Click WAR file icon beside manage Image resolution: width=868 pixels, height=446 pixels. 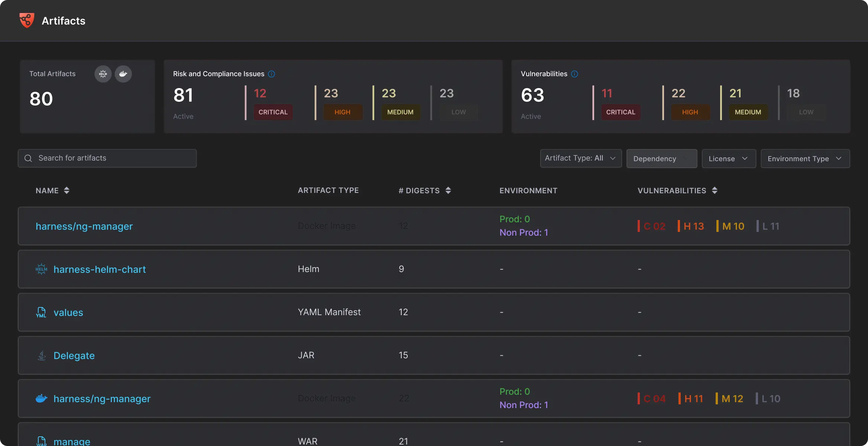point(41,441)
